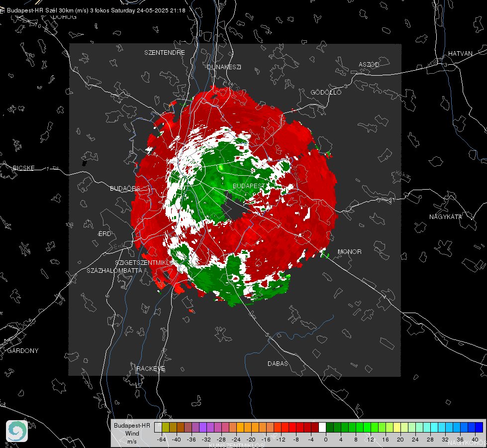Viewport: 487px width, 448px height.
Task: Click the '-12' legend value
Action: (x=281, y=440)
